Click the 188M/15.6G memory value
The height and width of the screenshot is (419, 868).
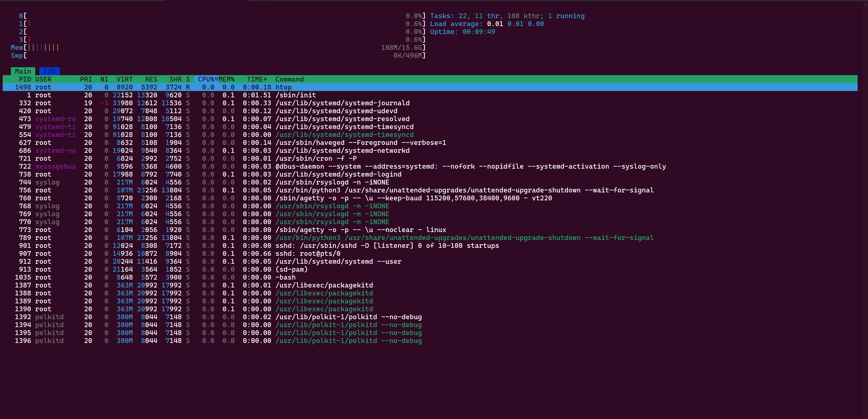(402, 48)
